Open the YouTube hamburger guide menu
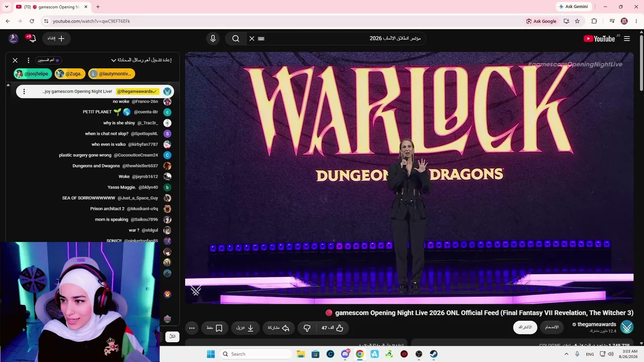Viewport: 644px width, 362px height. coord(627,39)
